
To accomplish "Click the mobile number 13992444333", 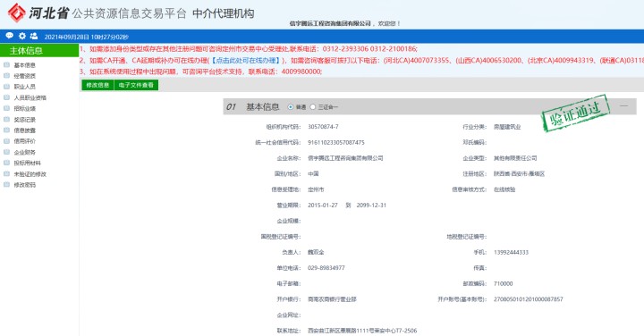I will [x=511, y=252].
